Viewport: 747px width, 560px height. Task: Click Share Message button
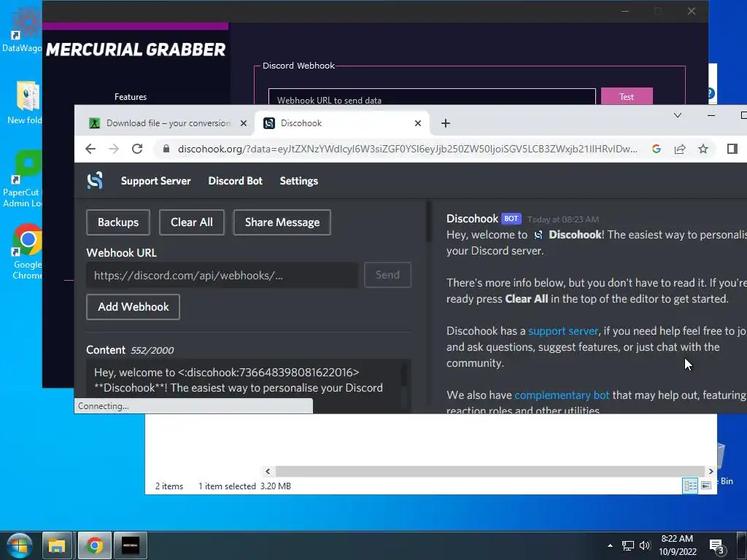[x=282, y=222]
